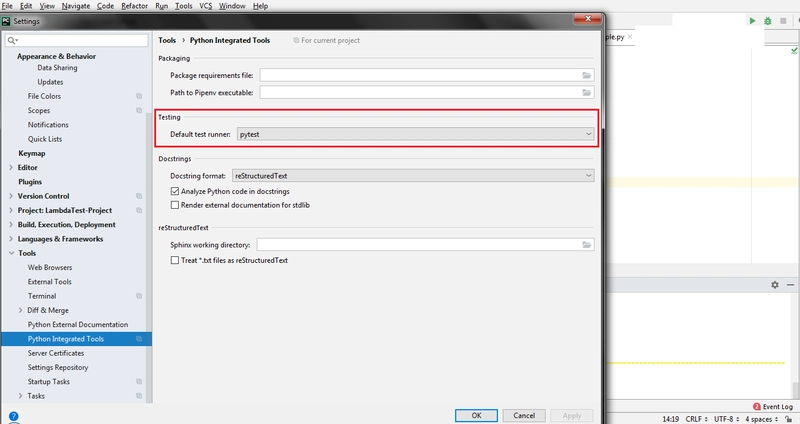Click the Help question mark icon
Viewport: 800px width, 424px height.
[x=14, y=415]
